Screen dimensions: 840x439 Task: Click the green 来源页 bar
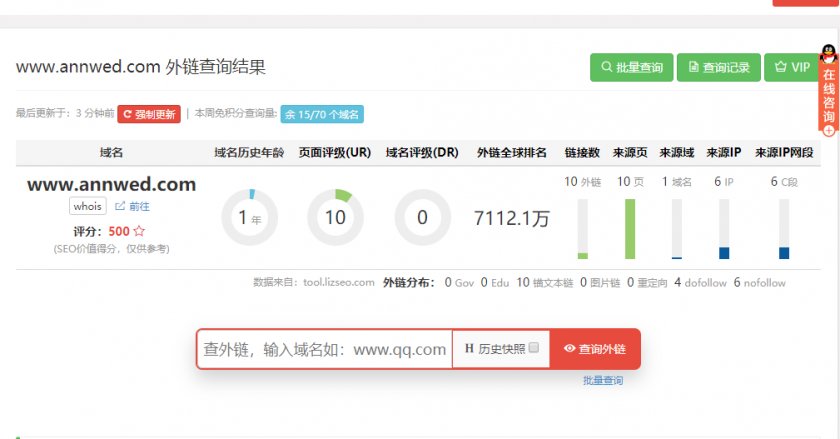630,229
